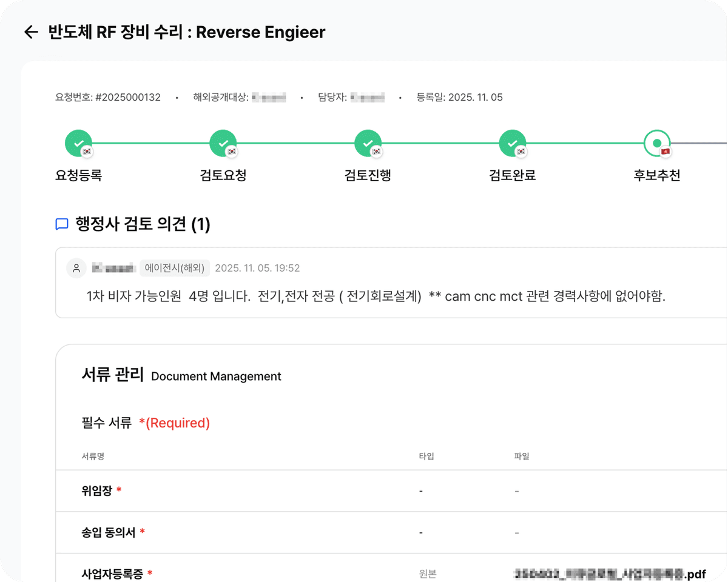Click the 타입 column header
Image resolution: width=728 pixels, height=582 pixels.
click(426, 456)
